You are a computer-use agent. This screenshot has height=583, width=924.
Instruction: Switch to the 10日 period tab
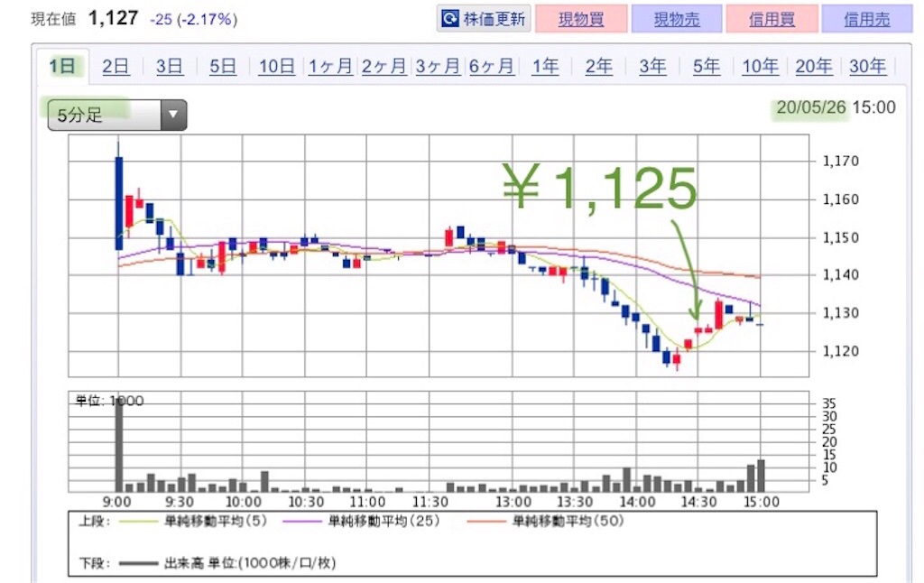(276, 66)
